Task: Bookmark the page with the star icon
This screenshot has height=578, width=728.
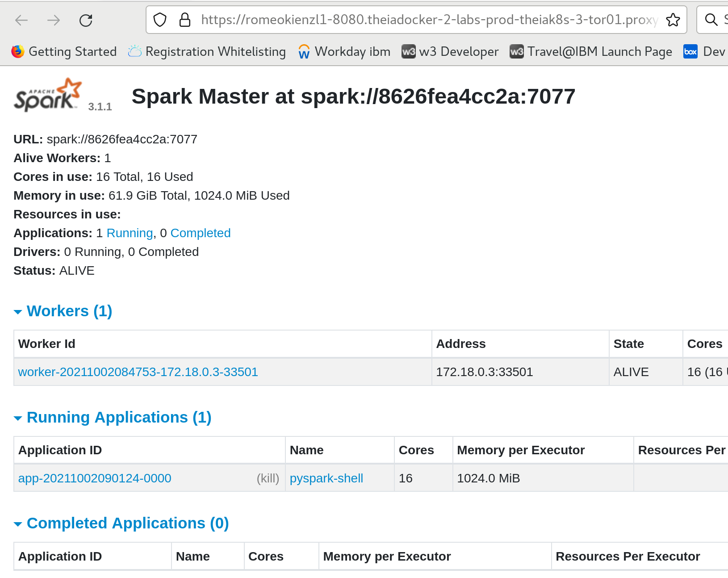Action: coord(673,20)
